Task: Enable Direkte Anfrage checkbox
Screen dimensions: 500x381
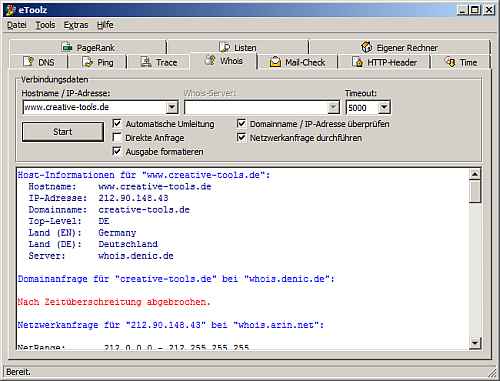Action: point(117,137)
